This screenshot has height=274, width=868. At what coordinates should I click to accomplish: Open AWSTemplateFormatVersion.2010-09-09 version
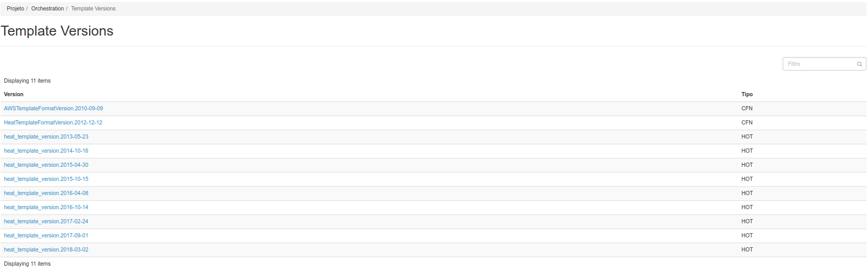click(x=53, y=108)
